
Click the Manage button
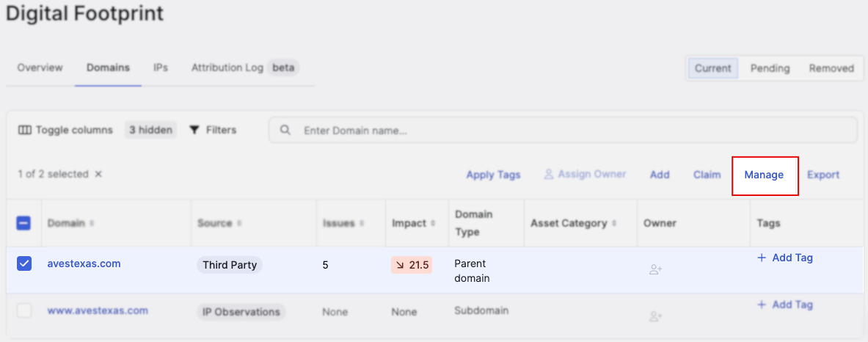764,175
